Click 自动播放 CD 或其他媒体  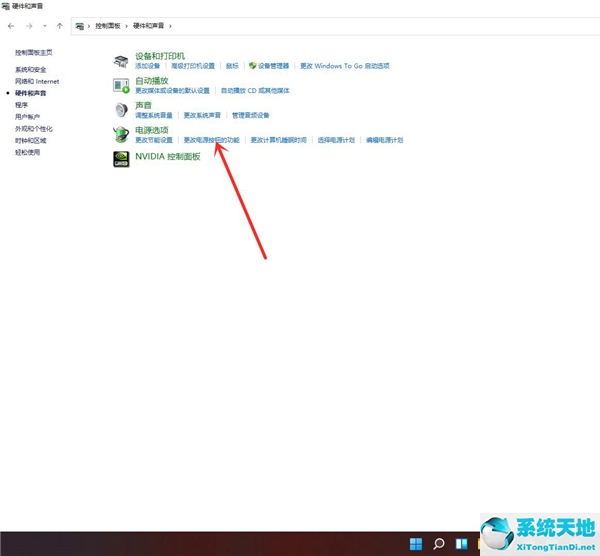(x=255, y=91)
